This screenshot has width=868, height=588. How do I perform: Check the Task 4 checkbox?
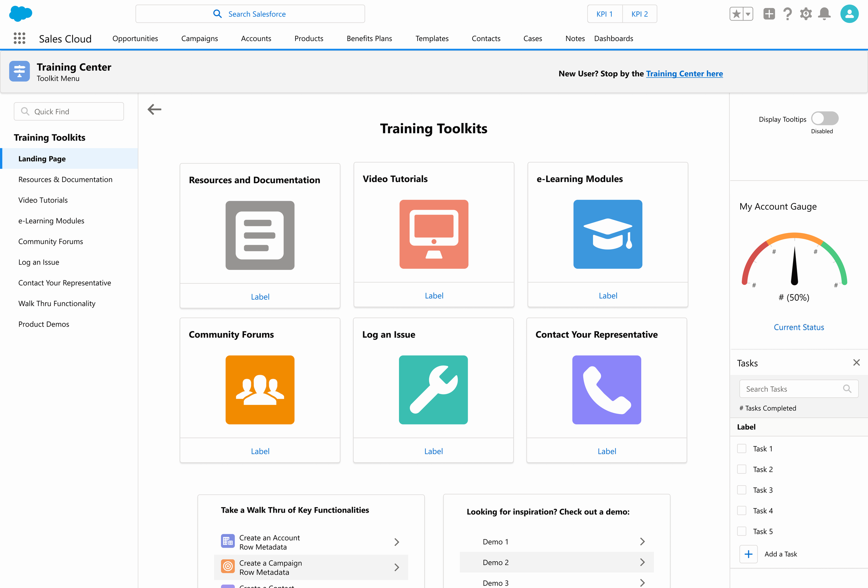point(742,511)
